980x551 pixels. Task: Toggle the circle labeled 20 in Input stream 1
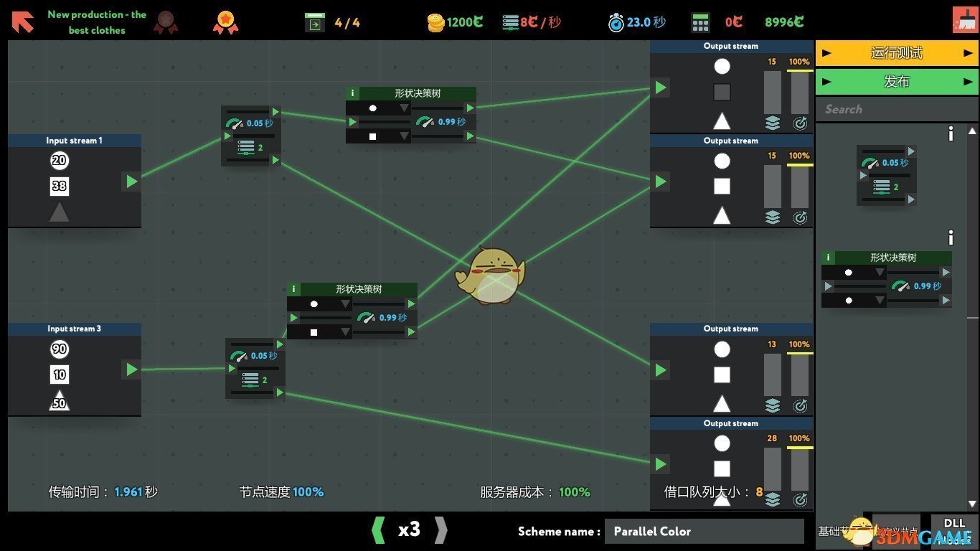point(60,161)
